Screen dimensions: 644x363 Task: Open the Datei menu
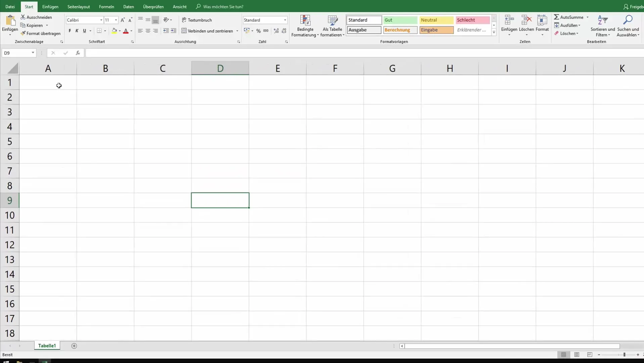click(10, 7)
